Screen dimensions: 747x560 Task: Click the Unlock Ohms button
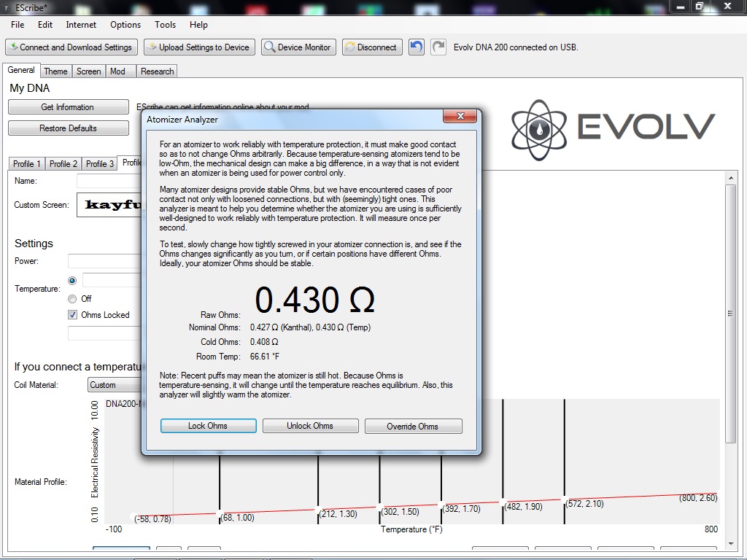tap(310, 426)
